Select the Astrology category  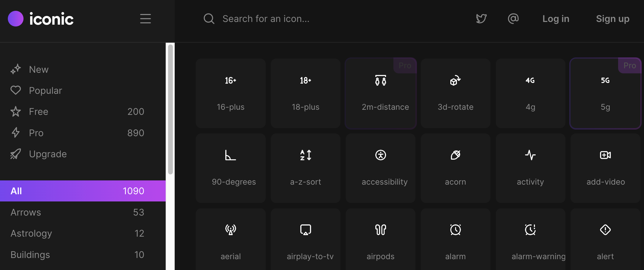[x=31, y=233]
